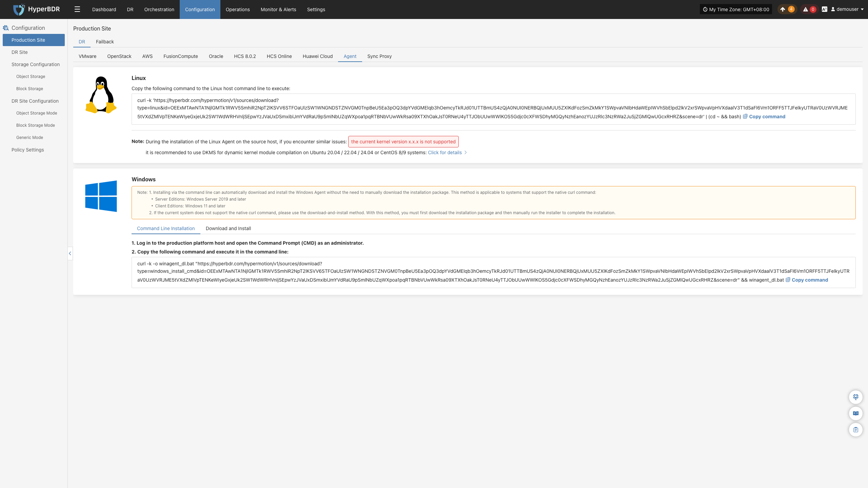868x488 pixels.
Task: Switch language using the translate icon
Action: click(825, 9)
